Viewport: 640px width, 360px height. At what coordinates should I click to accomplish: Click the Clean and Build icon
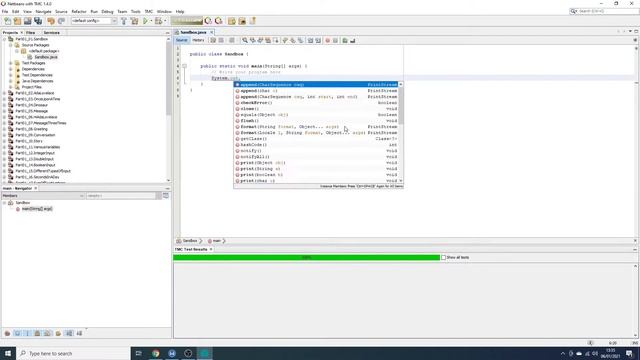tap(134, 21)
